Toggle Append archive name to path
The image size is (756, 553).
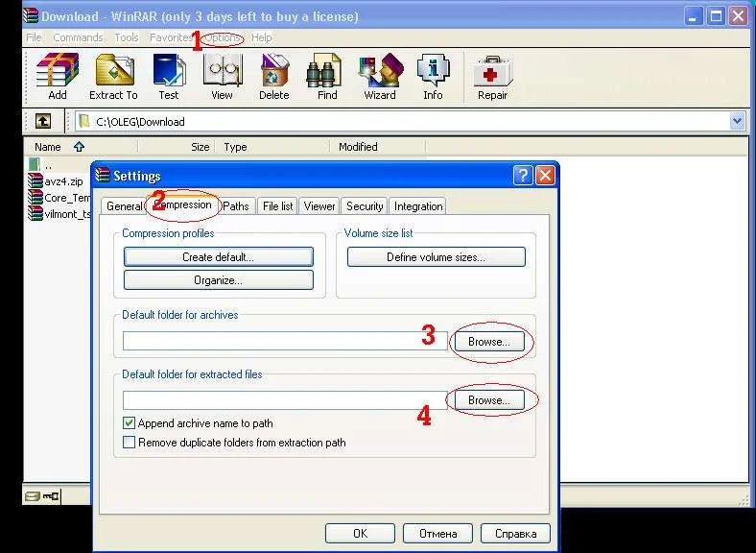pyautogui.click(x=129, y=423)
